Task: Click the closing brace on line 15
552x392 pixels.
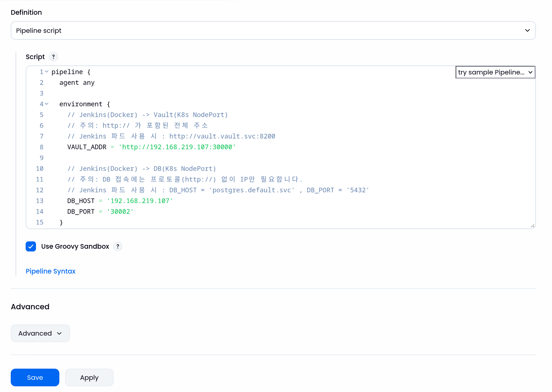Action: (61, 223)
